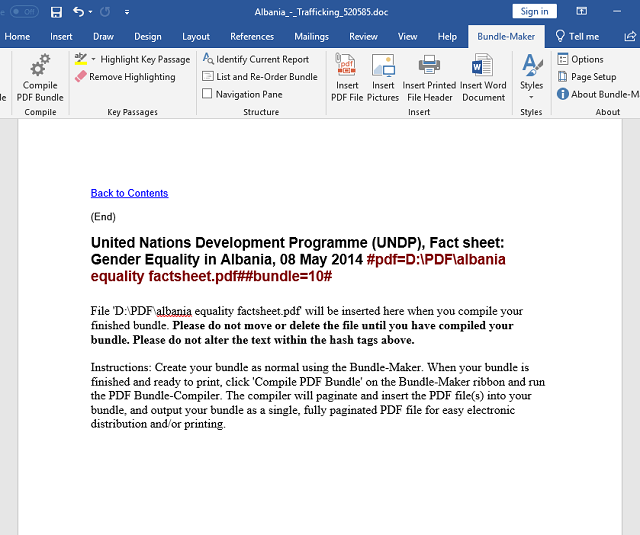Click the Instructions paragraph text
This screenshot has width=640, height=535.
click(x=318, y=395)
